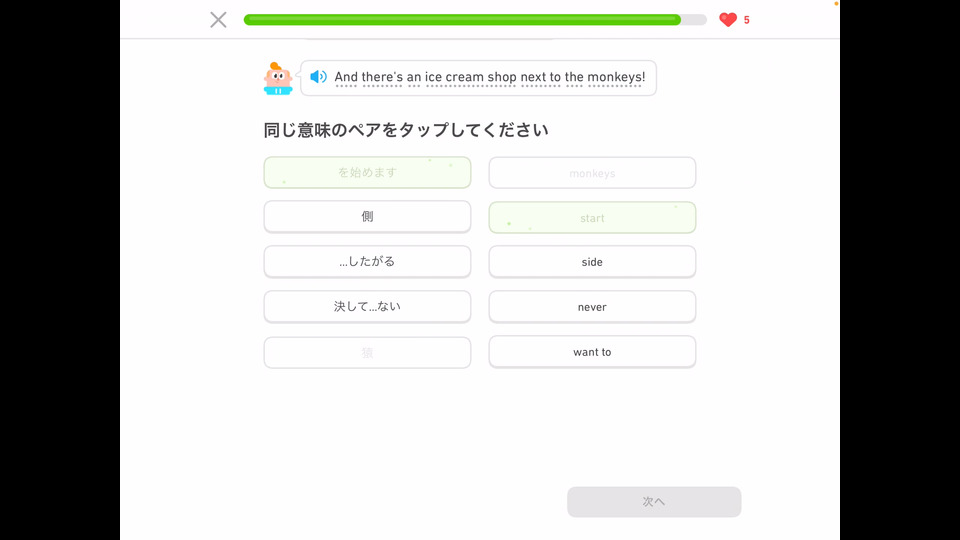
Task: Select the 決して...ない word tile
Action: click(x=367, y=307)
